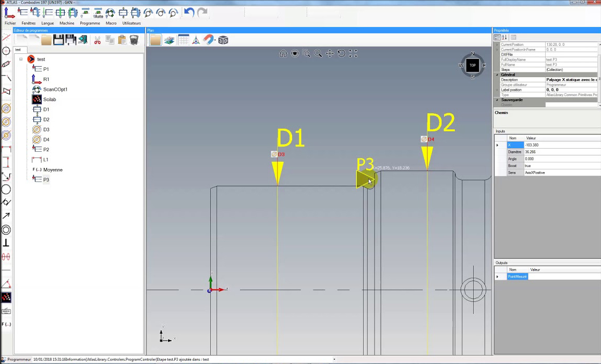Image resolution: width=601 pixels, height=364 pixels.
Task: Open the Programme menu
Action: click(90, 23)
